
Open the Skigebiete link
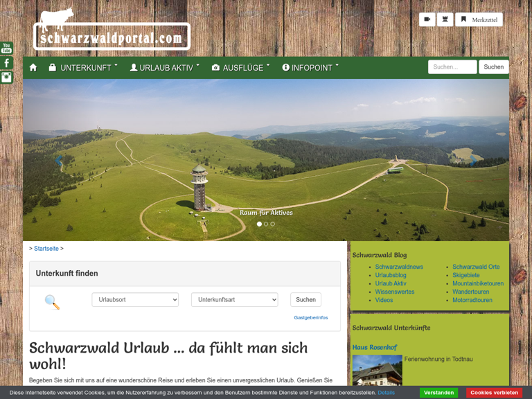click(465, 275)
